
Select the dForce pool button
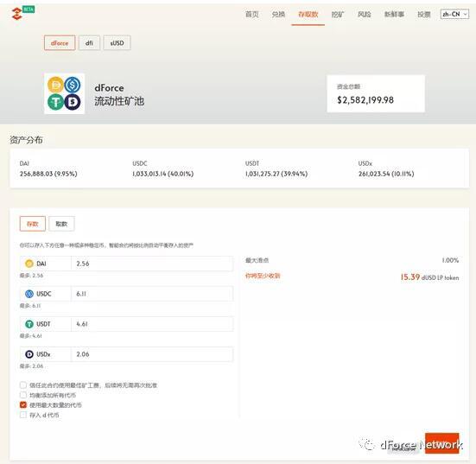60,43
